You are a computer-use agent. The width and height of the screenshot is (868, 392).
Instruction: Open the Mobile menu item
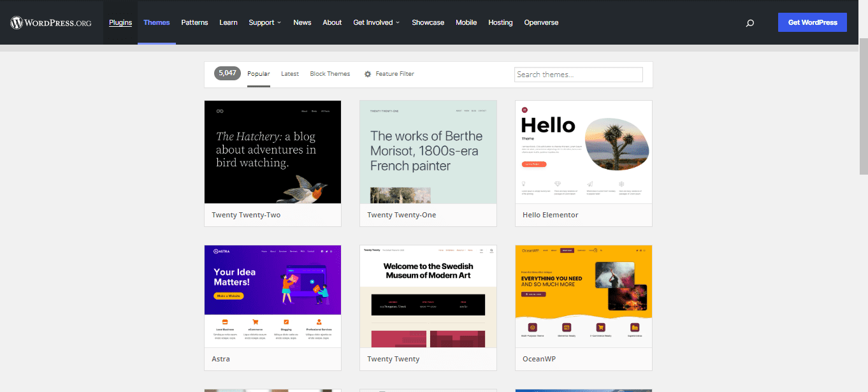(x=466, y=22)
